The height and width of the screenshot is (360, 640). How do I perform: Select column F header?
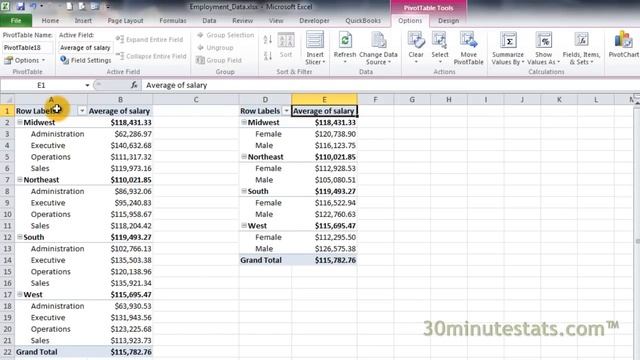375,99
